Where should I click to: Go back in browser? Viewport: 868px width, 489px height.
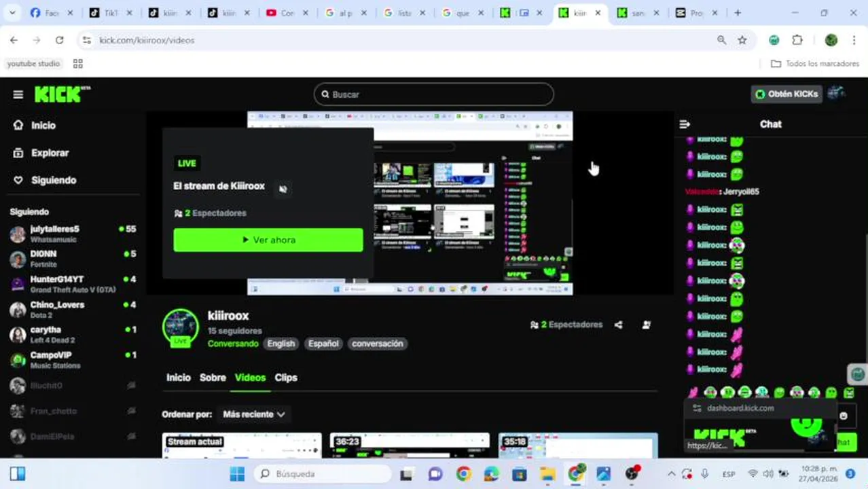14,40
